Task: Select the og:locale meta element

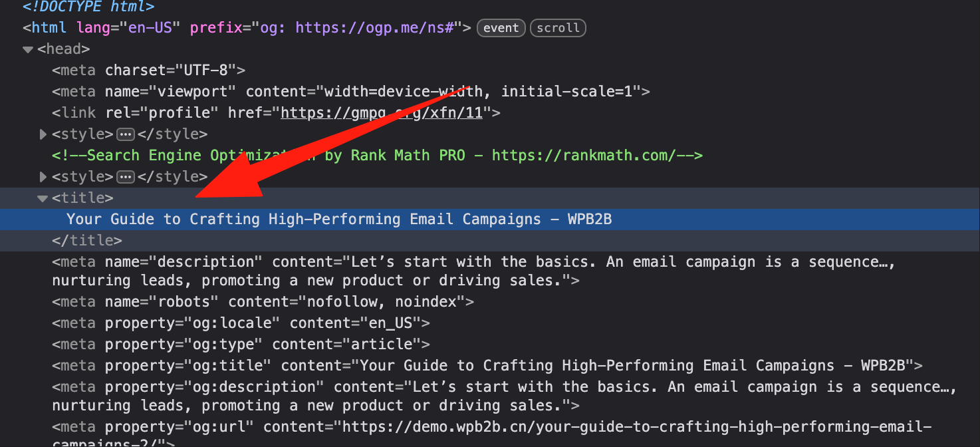Action: (241, 323)
